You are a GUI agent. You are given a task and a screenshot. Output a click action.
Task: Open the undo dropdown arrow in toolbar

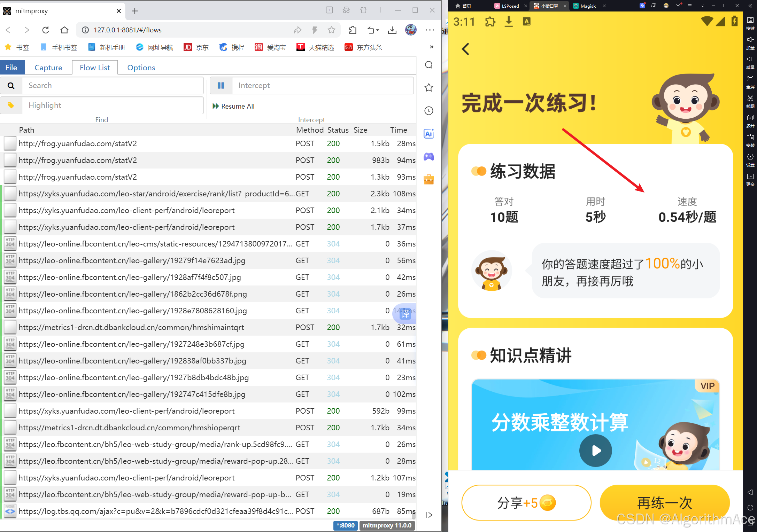(378, 30)
